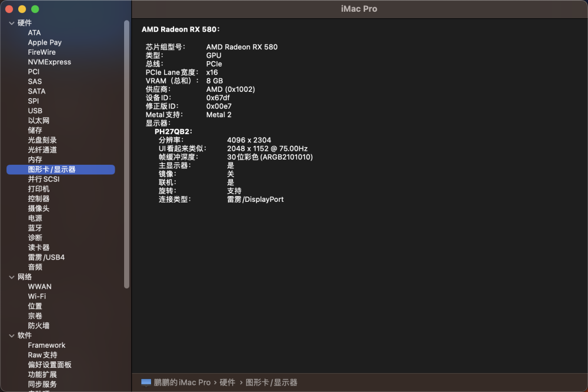The width and height of the screenshot is (588, 392).
Task: Open the 雷雳/USB4 entry
Action: click(x=46, y=258)
